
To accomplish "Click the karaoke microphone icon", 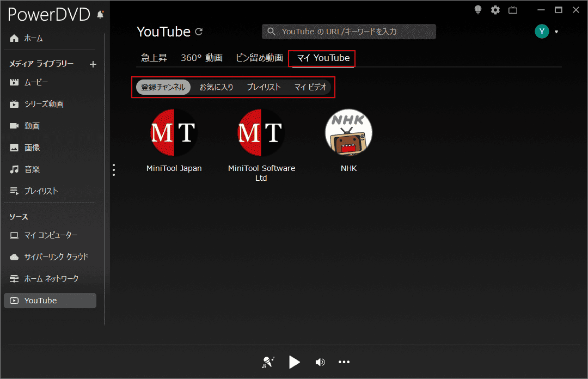I will click(x=268, y=362).
